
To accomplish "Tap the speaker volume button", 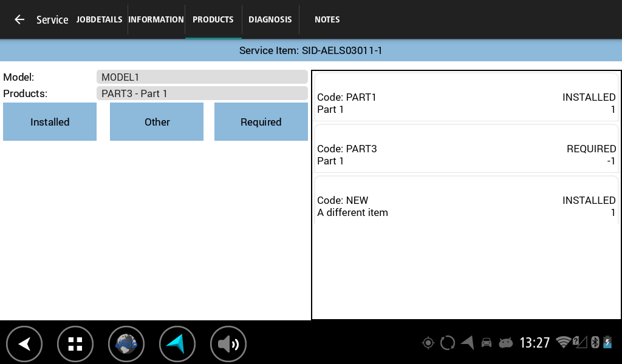I will (x=228, y=344).
